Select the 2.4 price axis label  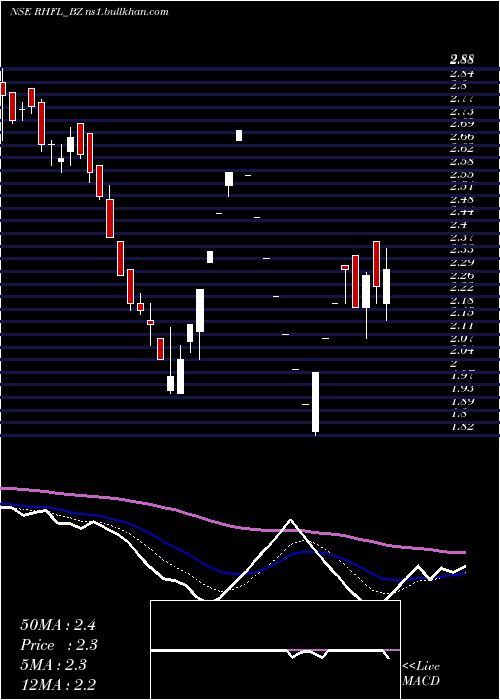coord(459,224)
